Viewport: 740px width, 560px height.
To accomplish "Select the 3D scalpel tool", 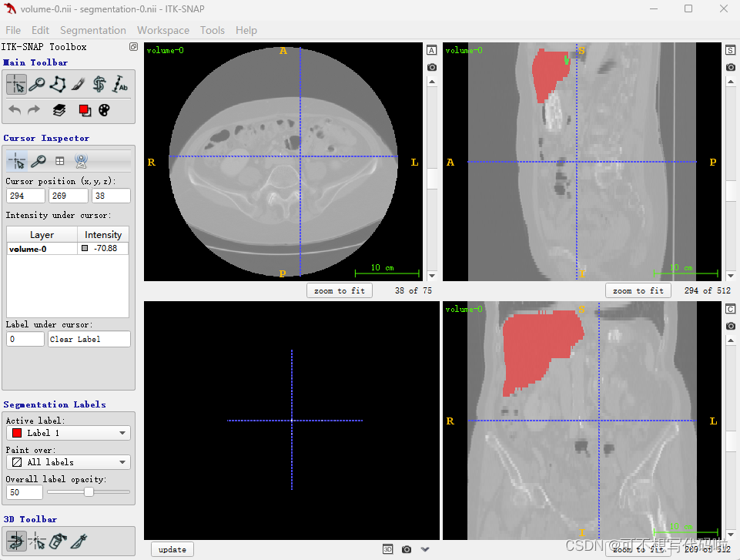I will [79, 541].
